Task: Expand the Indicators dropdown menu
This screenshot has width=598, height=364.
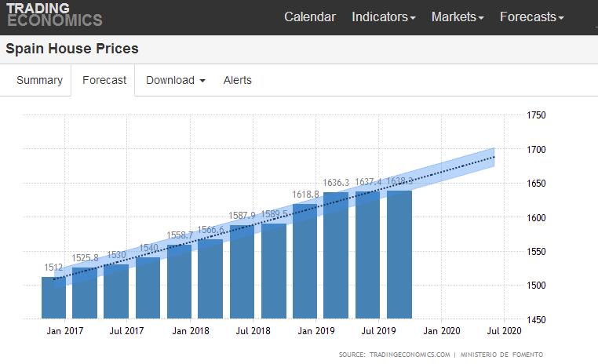Action: click(x=383, y=16)
